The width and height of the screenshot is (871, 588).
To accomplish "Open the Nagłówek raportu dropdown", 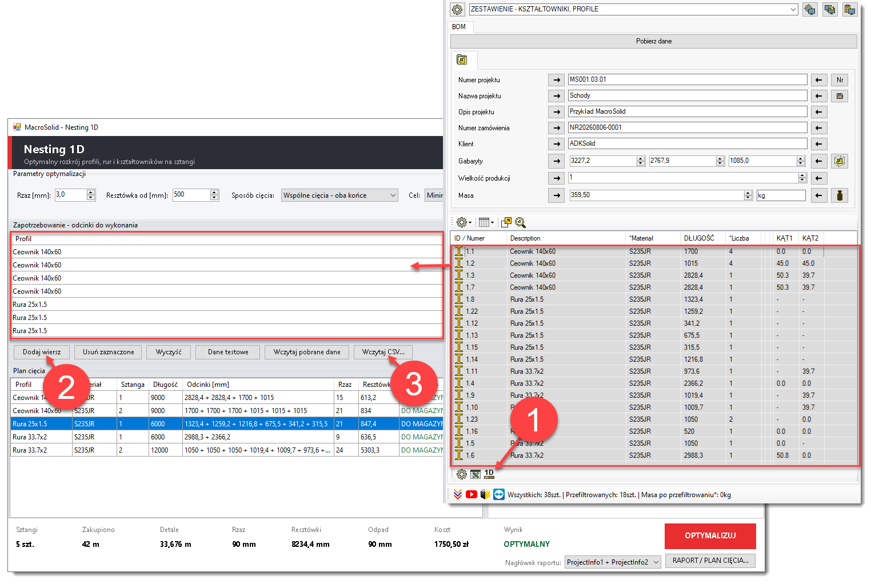I will coord(613,562).
